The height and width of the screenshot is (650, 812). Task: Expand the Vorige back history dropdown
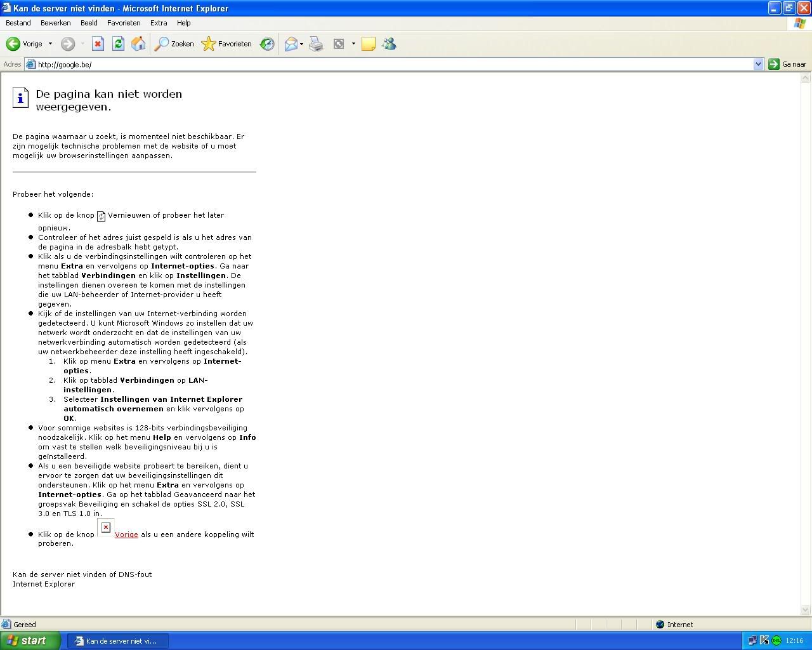click(50, 44)
